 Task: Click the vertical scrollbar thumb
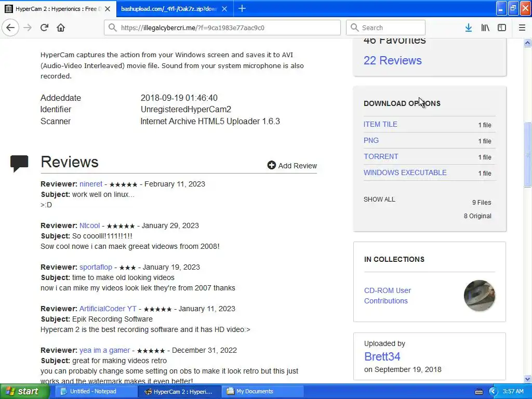[527, 154]
